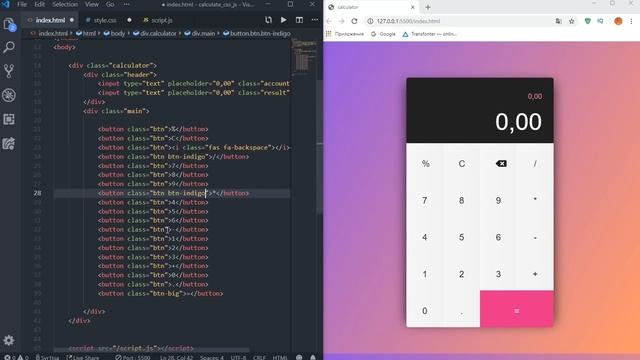
Task: Open the Manage gear in VS Code
Action: click(9, 340)
